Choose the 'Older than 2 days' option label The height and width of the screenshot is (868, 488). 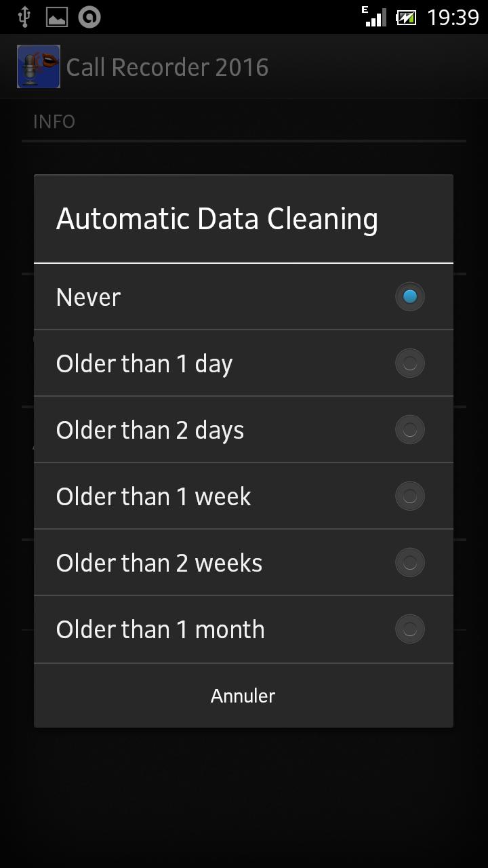150,430
